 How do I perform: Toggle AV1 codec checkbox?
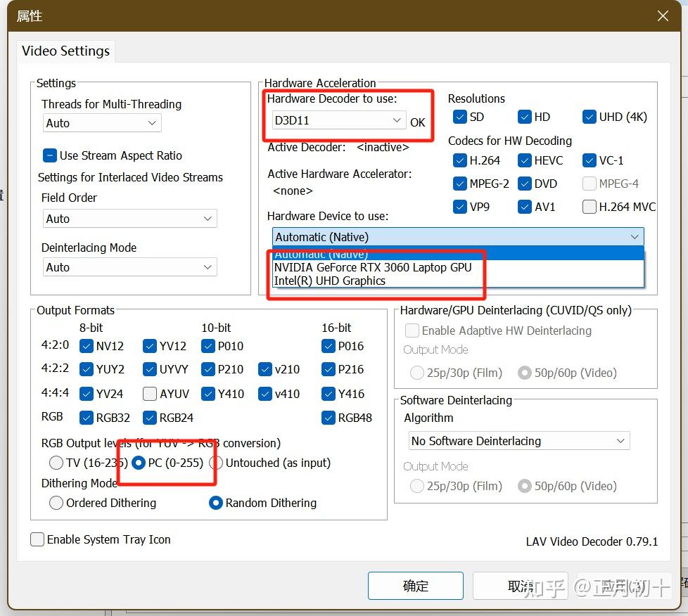pyautogui.click(x=525, y=207)
